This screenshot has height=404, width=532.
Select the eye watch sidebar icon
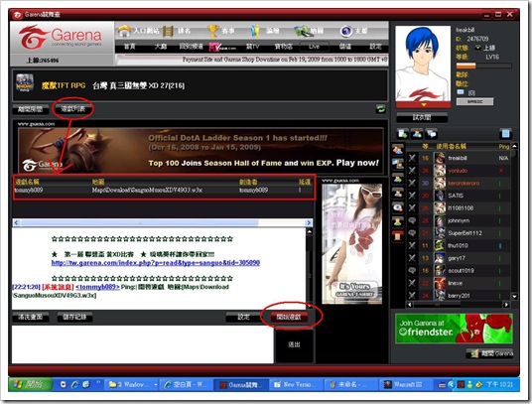click(x=398, y=207)
